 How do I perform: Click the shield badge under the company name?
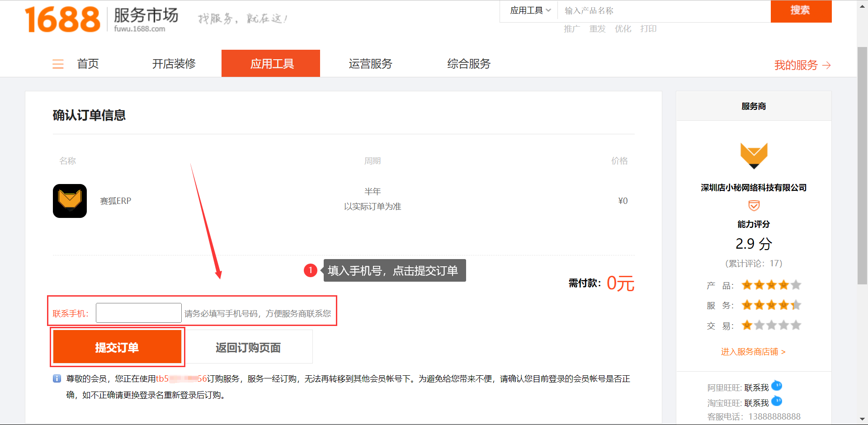[x=754, y=206]
